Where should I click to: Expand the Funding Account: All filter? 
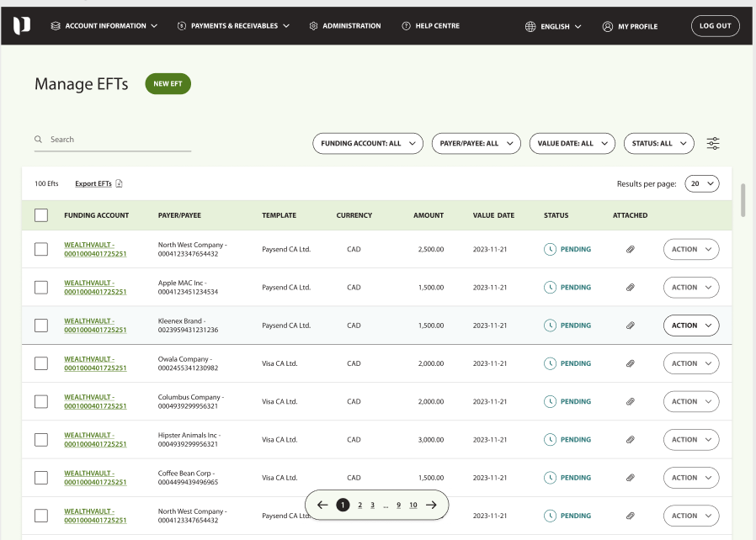point(367,144)
